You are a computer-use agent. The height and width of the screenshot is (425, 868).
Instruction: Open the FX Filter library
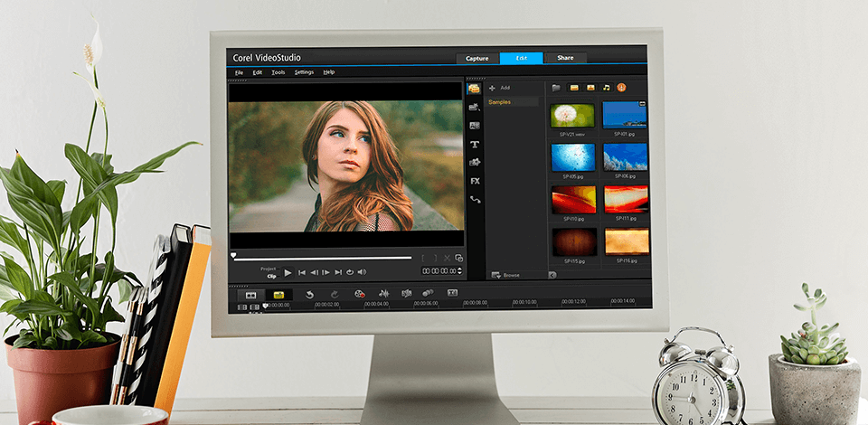point(475,181)
